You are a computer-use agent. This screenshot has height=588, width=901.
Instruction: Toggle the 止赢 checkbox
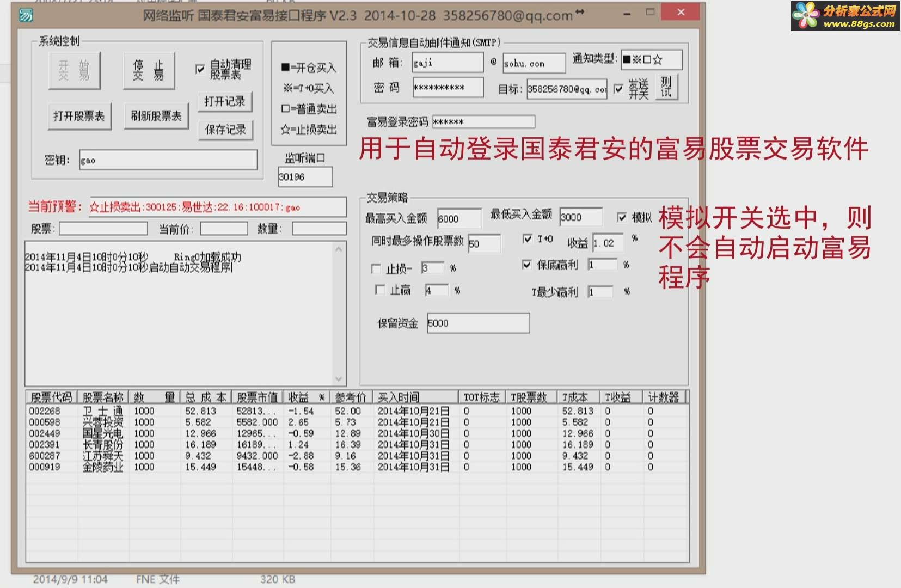[379, 290]
